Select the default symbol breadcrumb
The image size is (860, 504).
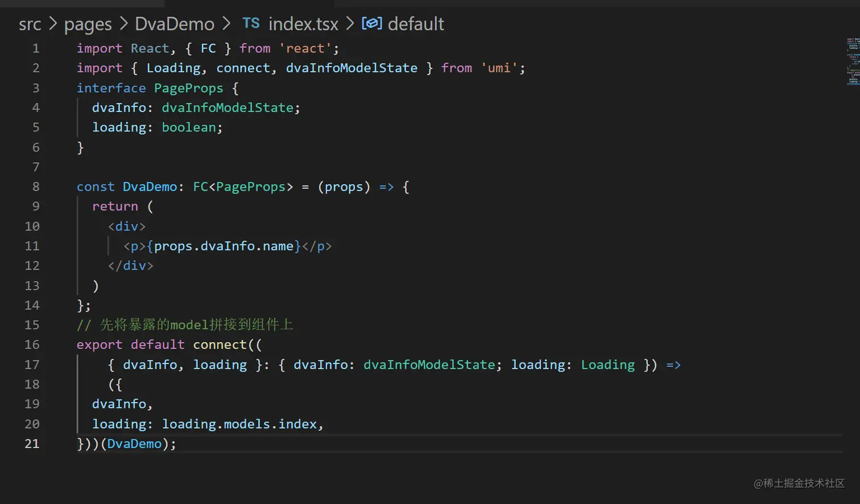(416, 24)
